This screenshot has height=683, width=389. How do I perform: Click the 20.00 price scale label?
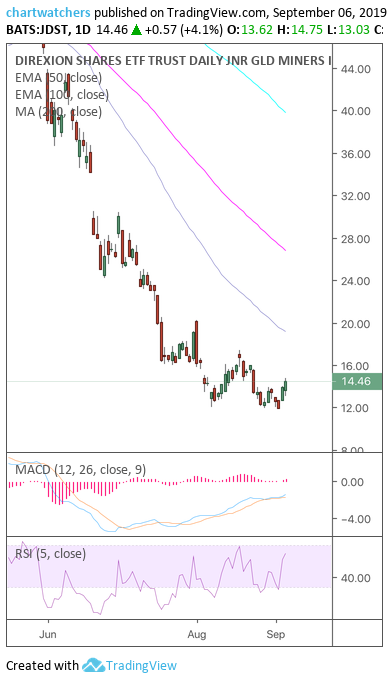pos(356,324)
